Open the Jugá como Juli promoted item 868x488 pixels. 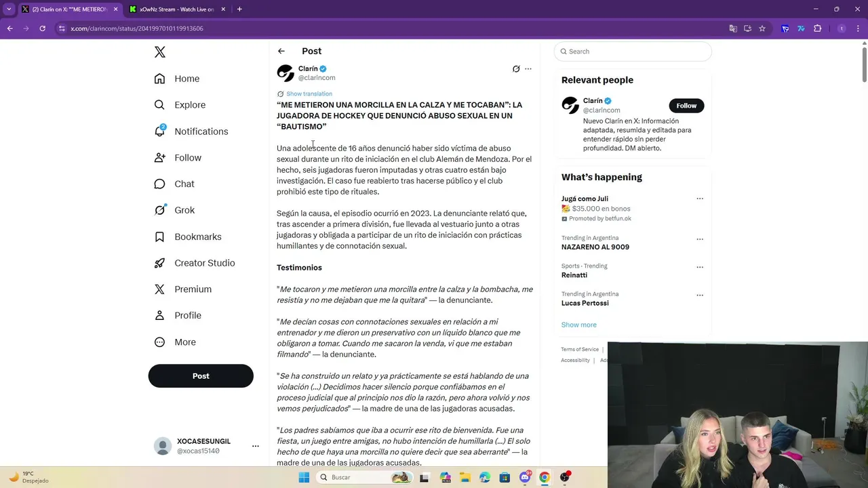click(585, 199)
